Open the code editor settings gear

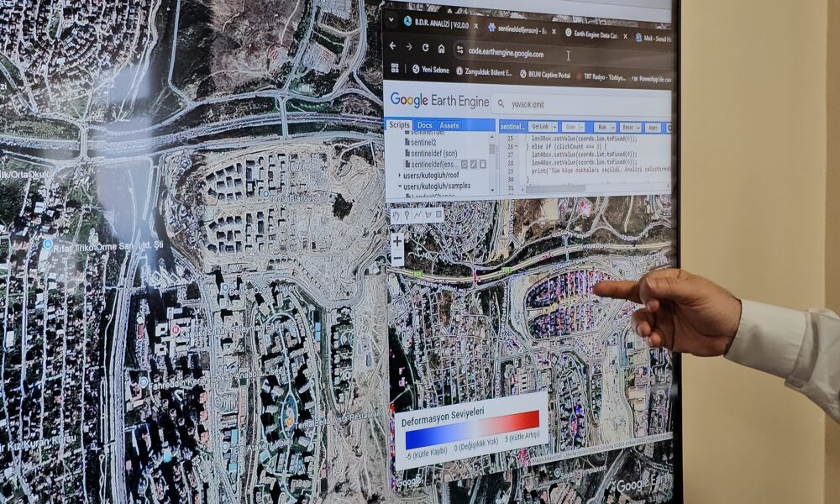[669, 128]
